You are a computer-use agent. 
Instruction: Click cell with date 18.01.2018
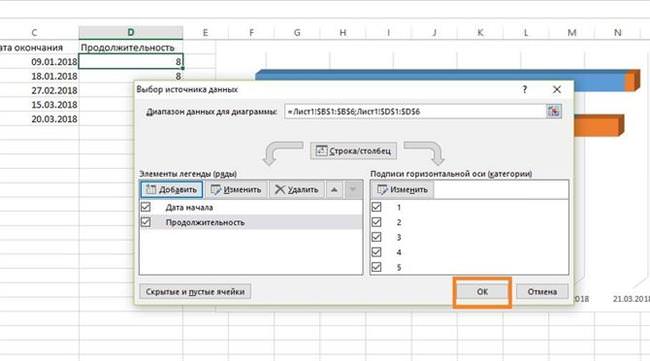click(x=39, y=76)
